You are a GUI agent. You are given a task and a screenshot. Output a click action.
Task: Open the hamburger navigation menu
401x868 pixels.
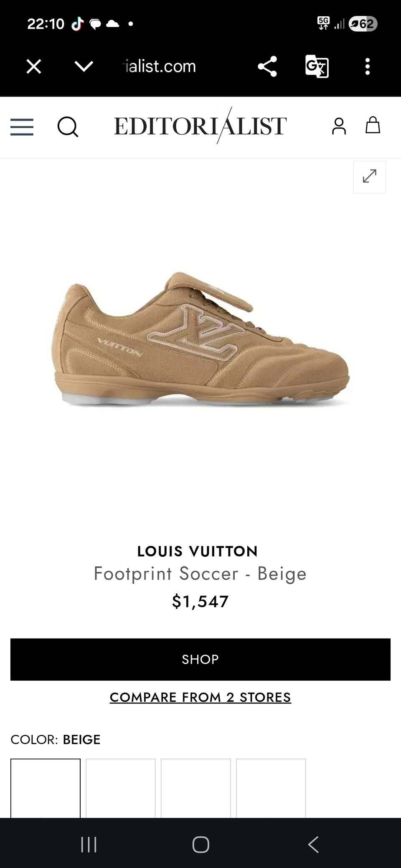(22, 127)
